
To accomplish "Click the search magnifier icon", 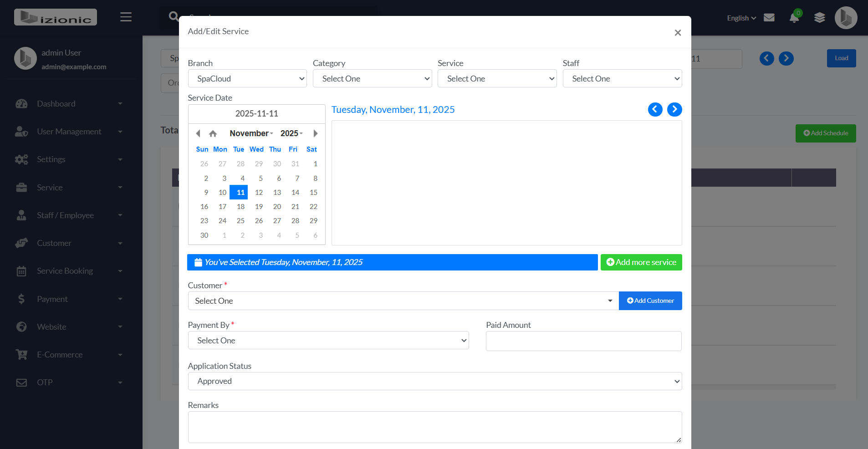I will (174, 16).
